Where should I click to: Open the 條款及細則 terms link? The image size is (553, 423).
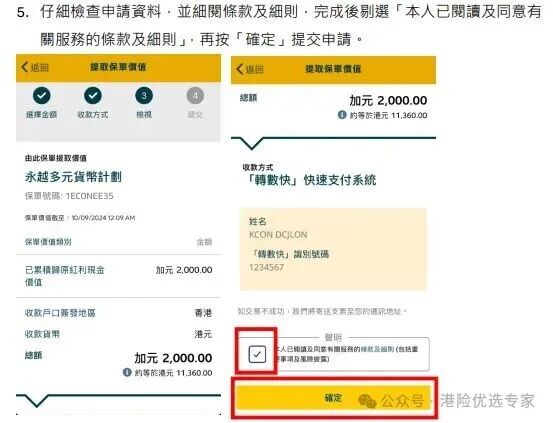click(377, 349)
